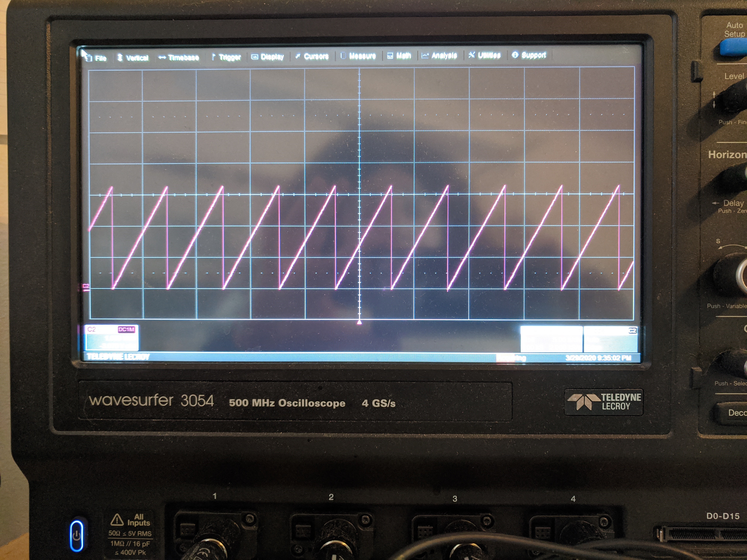Open the Utilities menu
The image size is (747, 560).
point(485,55)
